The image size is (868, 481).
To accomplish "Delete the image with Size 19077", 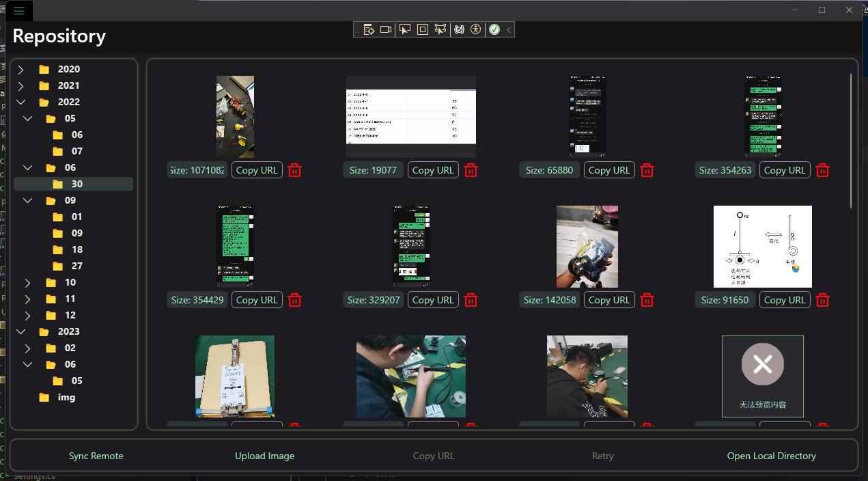I will (471, 170).
